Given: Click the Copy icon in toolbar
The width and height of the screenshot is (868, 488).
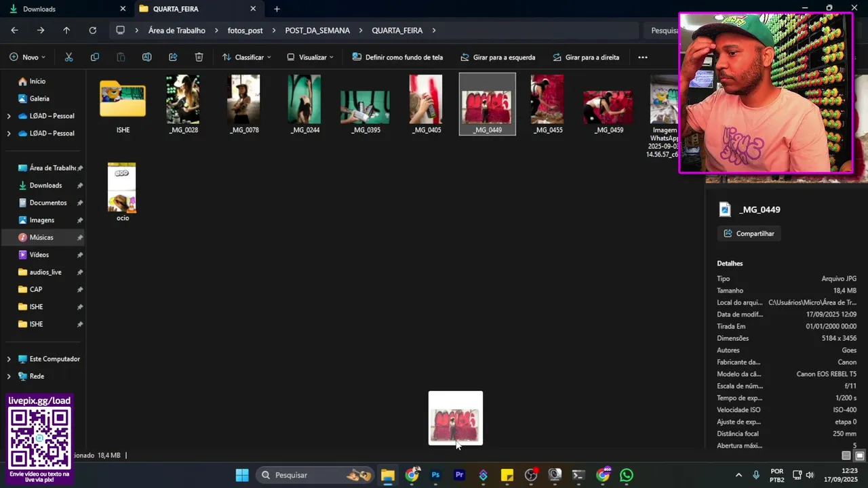Looking at the screenshot, I should [95, 58].
